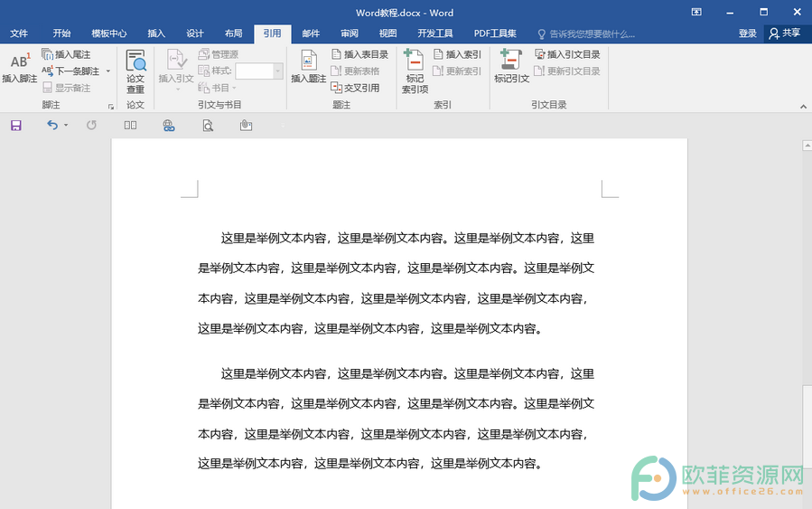Open ribbon display options icon
This screenshot has width=812, height=509.
696,13
